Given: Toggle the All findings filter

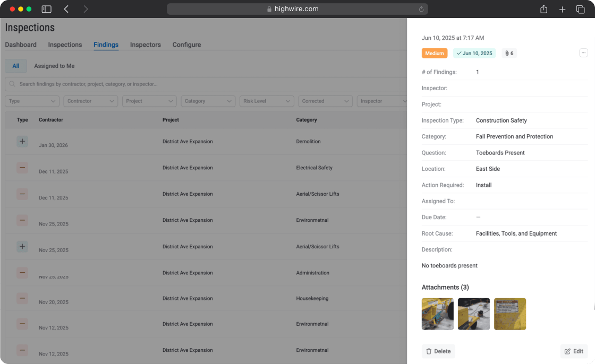Looking at the screenshot, I should pyautogui.click(x=15, y=66).
